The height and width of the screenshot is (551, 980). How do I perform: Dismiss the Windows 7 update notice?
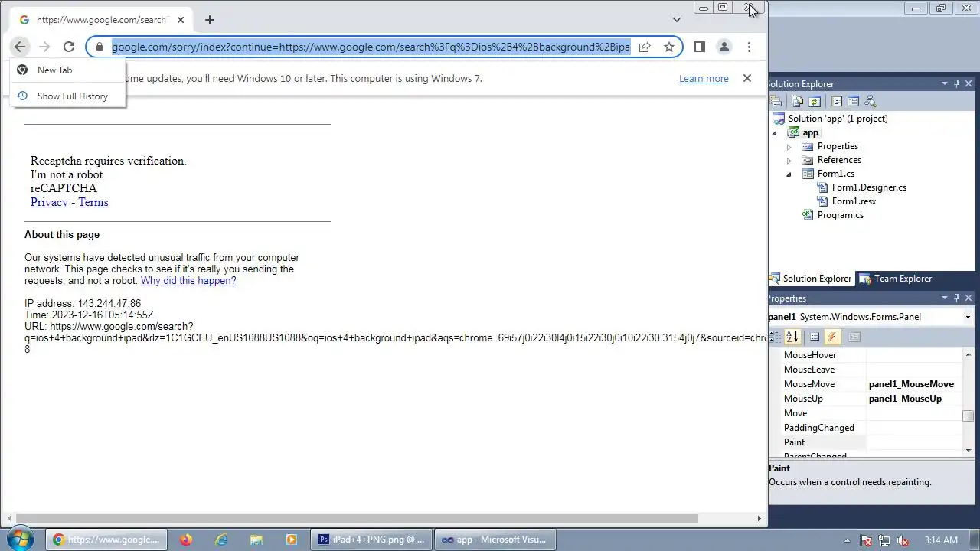(x=747, y=78)
